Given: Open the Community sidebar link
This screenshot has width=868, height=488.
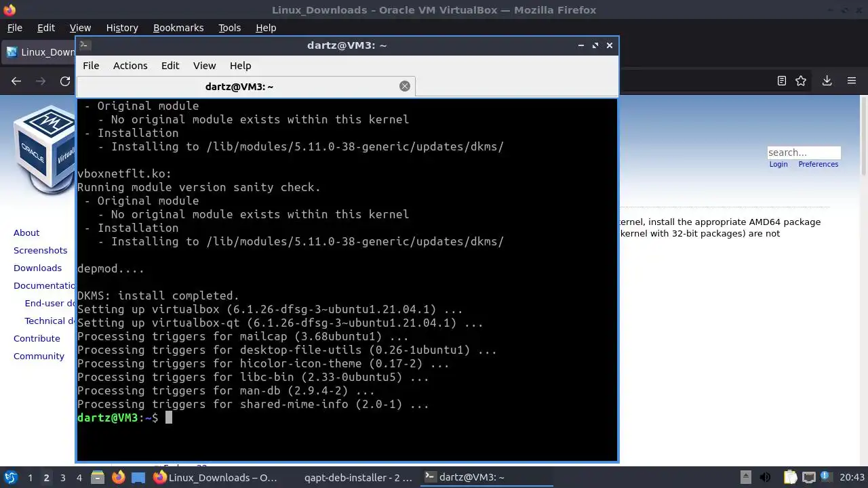Looking at the screenshot, I should click(x=39, y=356).
